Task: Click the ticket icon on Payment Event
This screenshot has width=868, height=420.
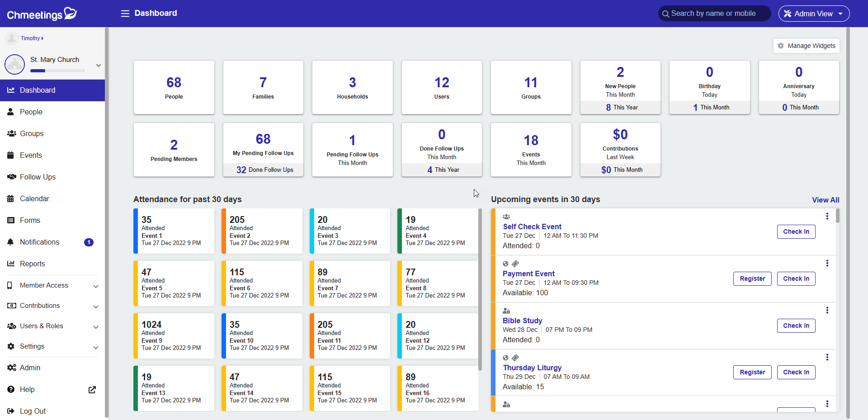Action: point(515,264)
